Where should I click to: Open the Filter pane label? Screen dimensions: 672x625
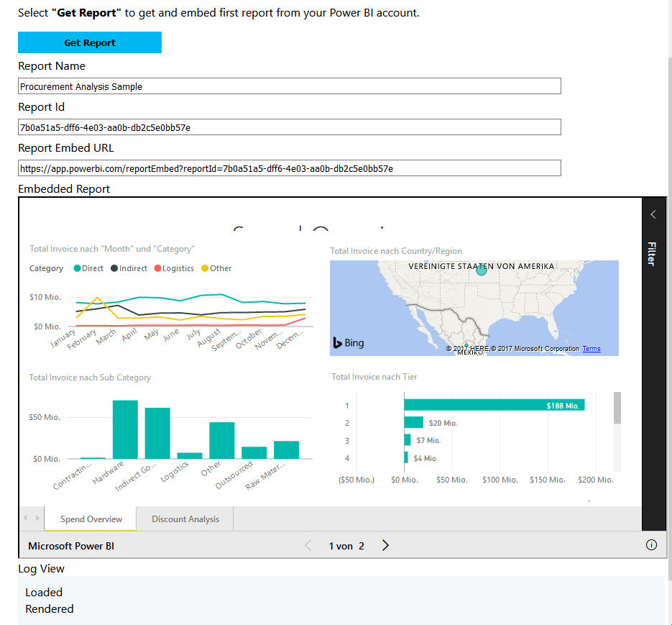pos(652,254)
